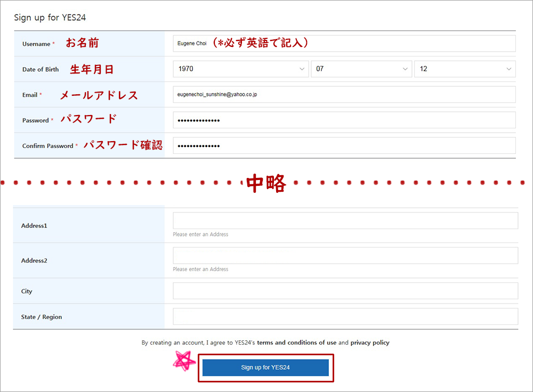The image size is (533, 392).
Task: Open terms and conditions of use link
Action: pyautogui.click(x=296, y=342)
